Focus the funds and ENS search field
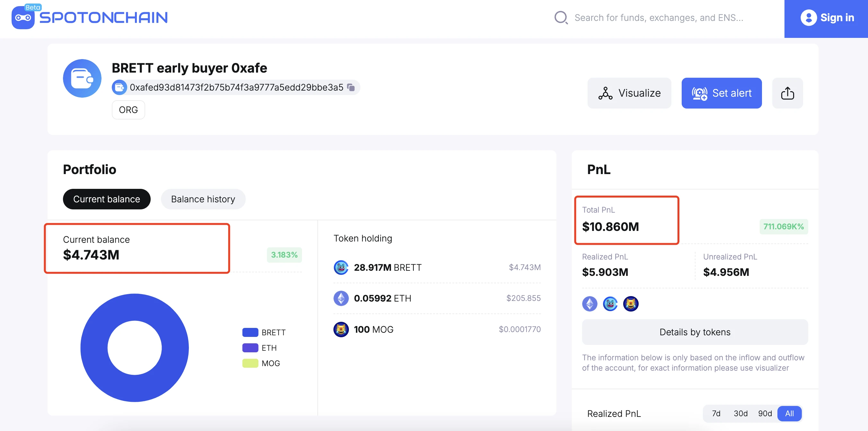Image resolution: width=868 pixels, height=431 pixels. [659, 18]
